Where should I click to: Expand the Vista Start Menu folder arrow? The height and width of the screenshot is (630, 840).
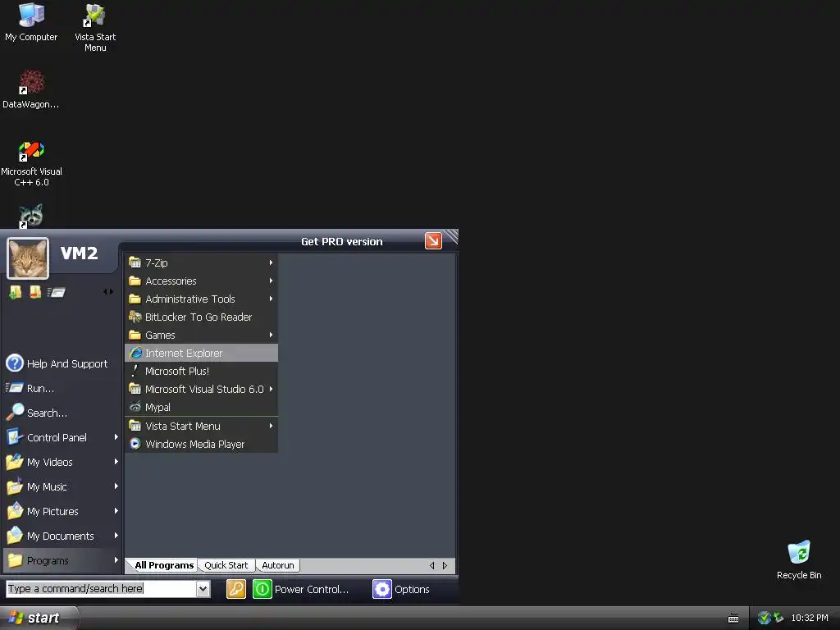tap(271, 426)
